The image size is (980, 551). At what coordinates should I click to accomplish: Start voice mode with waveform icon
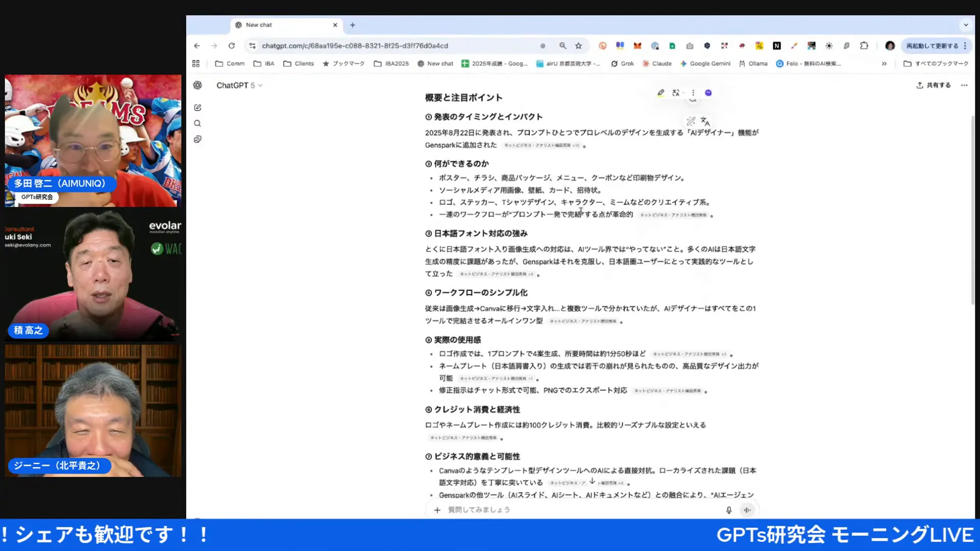(x=747, y=510)
